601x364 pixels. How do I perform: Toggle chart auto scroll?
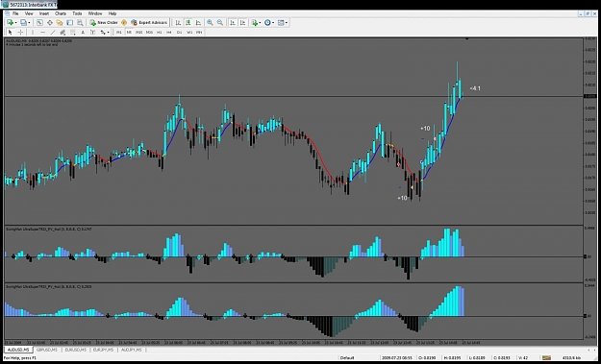coord(233,23)
